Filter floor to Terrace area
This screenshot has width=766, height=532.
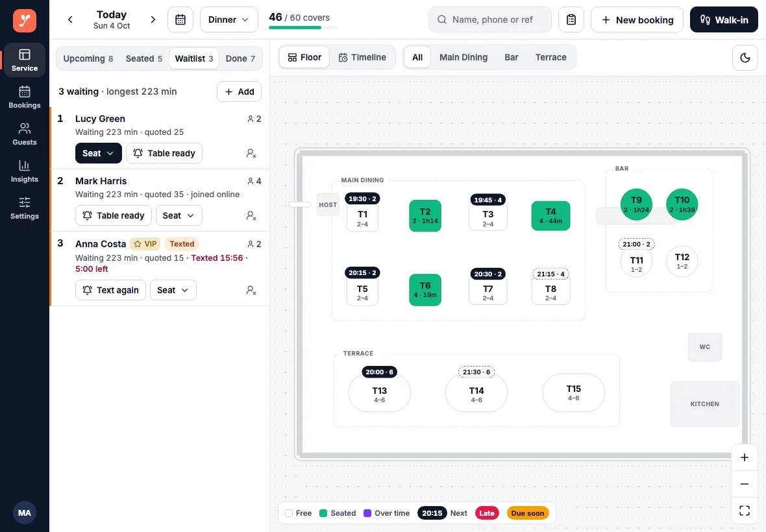click(x=550, y=58)
